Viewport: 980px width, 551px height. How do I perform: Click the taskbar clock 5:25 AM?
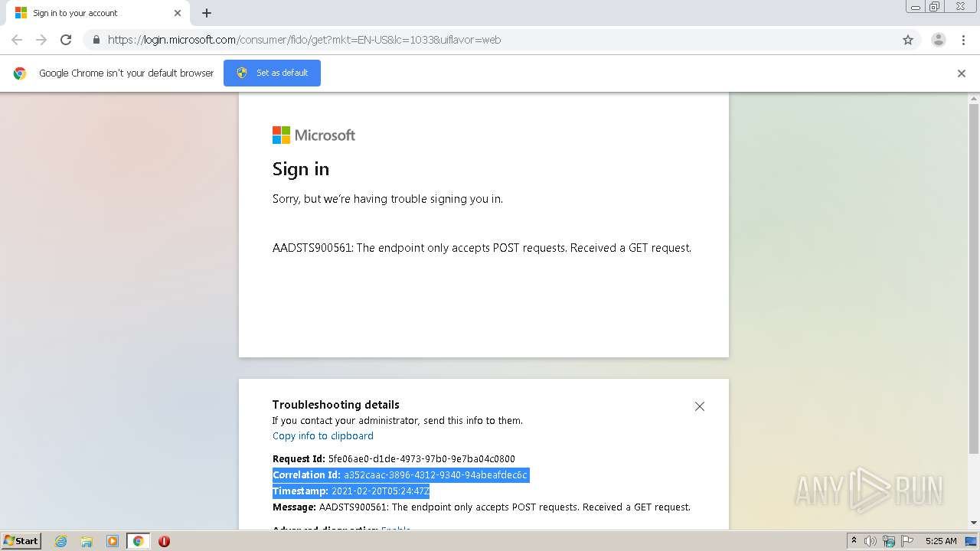coord(941,541)
